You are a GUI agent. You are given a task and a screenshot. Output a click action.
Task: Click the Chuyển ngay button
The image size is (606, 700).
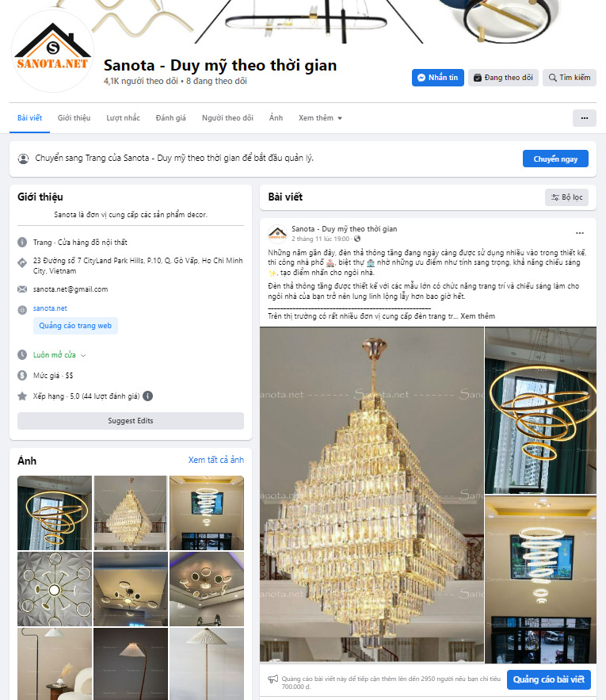click(x=555, y=159)
